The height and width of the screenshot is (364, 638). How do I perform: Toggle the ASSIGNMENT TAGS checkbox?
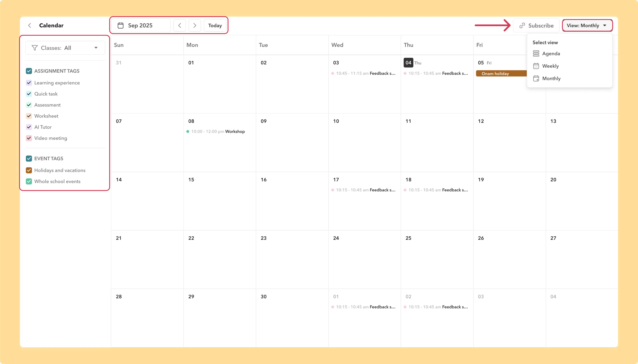pos(29,71)
